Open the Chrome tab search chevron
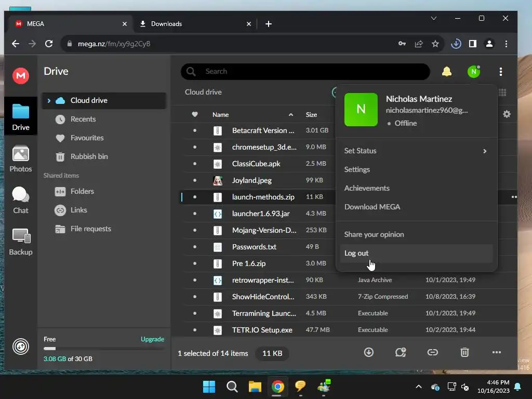The image size is (532, 399). (434, 18)
